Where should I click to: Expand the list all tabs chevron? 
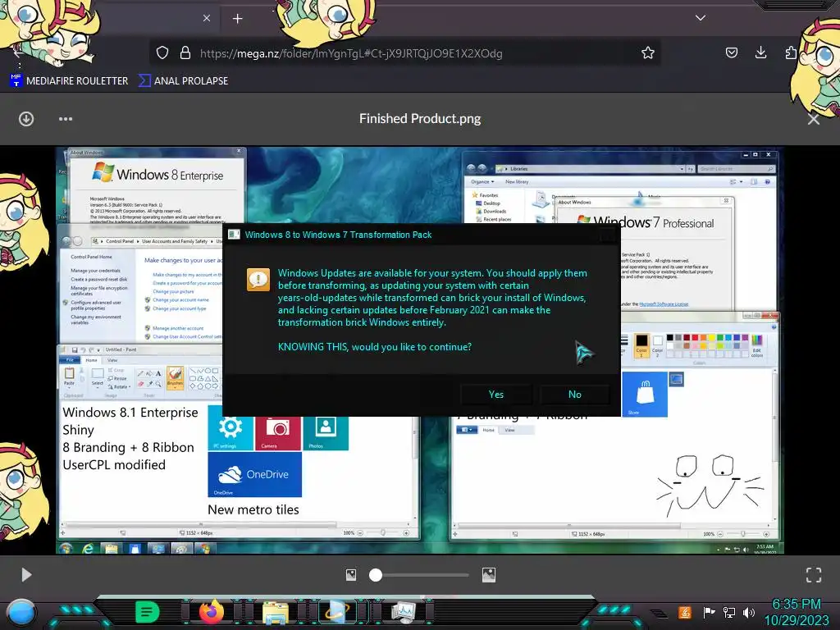pos(701,18)
